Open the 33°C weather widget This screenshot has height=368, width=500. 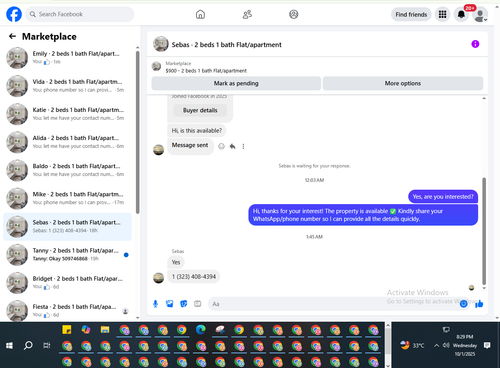tap(412, 345)
